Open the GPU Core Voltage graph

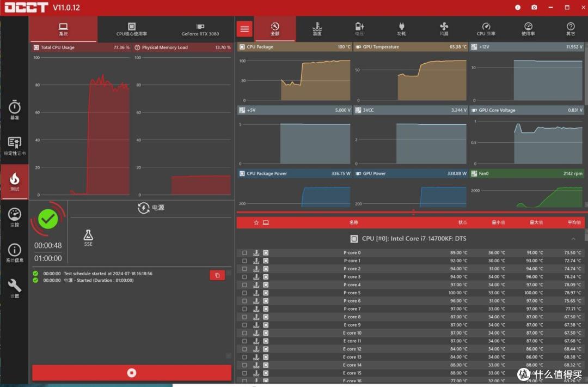[x=526, y=136]
